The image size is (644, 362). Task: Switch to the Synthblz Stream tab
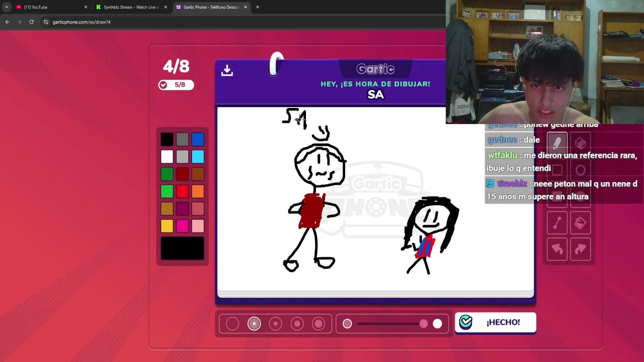click(x=132, y=7)
